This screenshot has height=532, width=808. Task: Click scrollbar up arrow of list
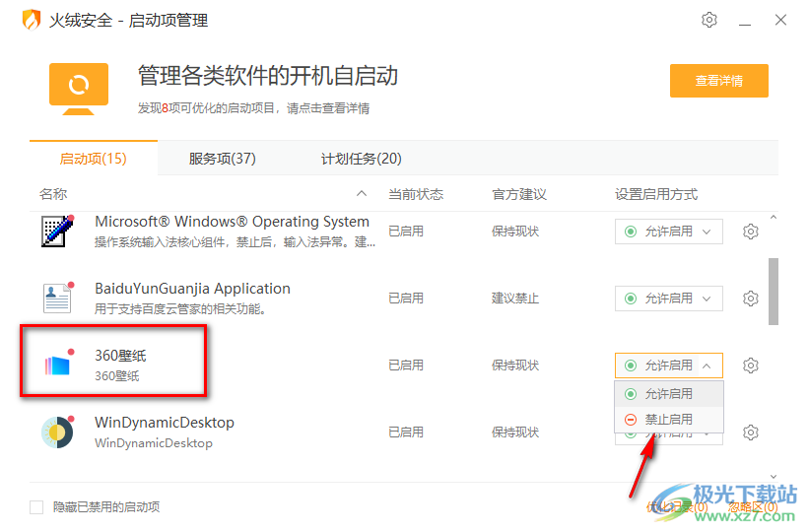(774, 218)
